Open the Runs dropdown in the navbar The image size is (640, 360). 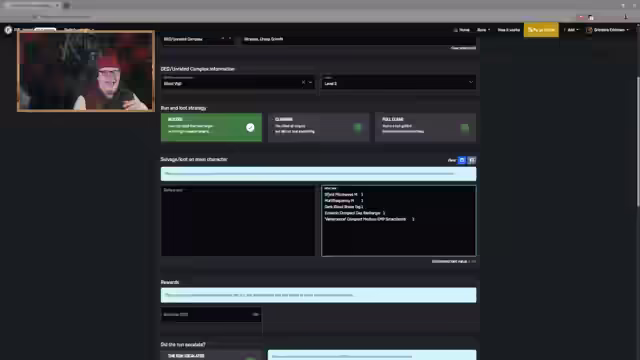click(484, 30)
